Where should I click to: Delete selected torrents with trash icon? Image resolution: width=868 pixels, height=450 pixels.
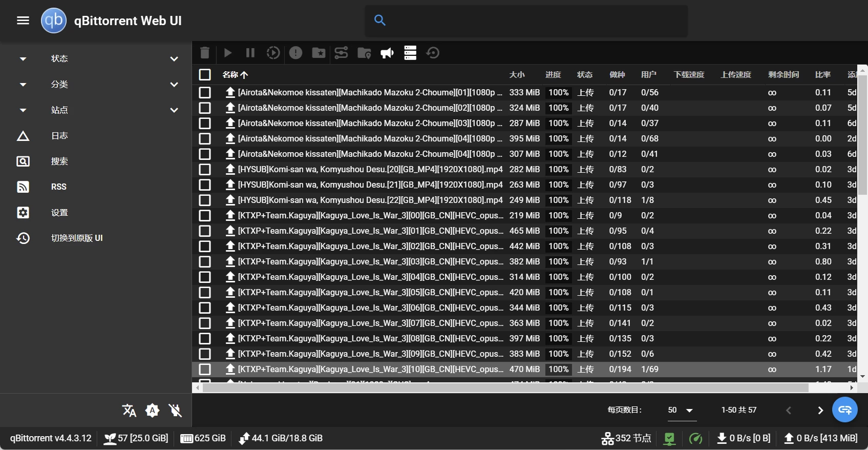[x=205, y=53]
